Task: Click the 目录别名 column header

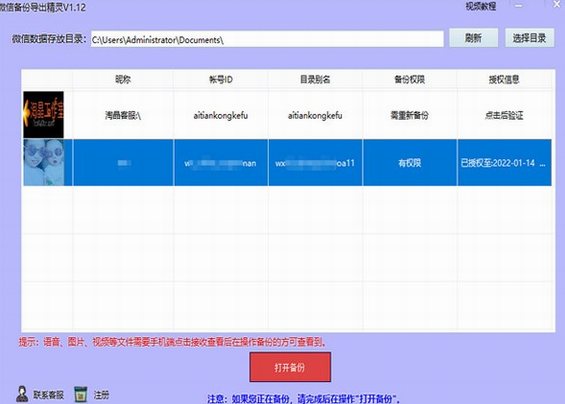Action: click(x=315, y=79)
